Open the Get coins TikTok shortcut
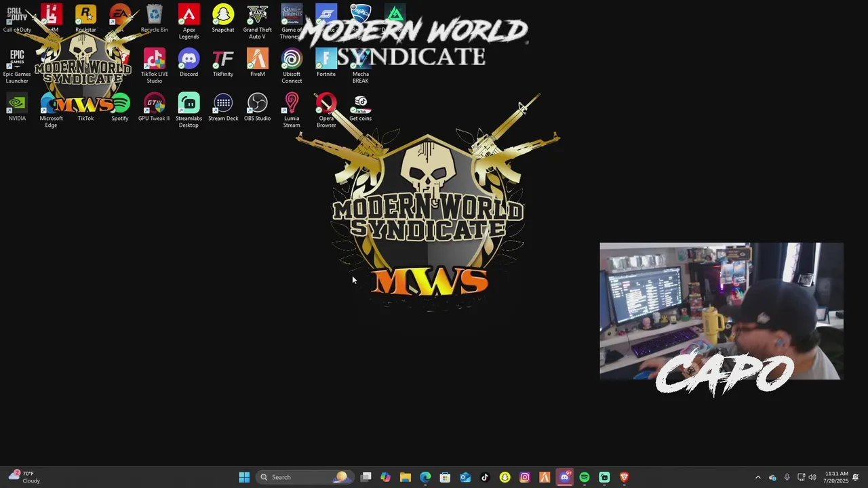The image size is (868, 488). (x=361, y=107)
